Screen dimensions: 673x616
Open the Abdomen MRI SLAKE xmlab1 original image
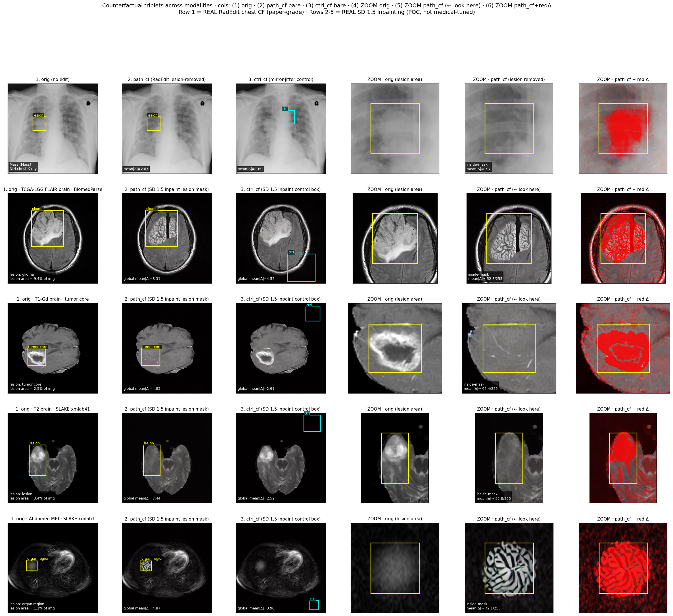53,568
